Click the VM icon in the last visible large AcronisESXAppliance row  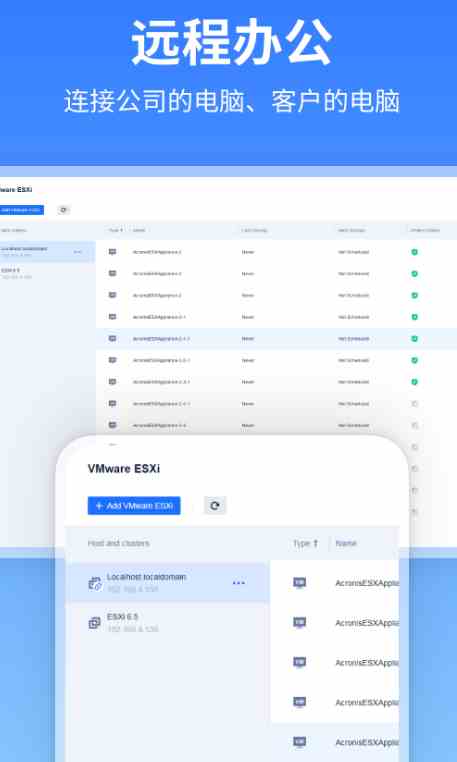point(300,742)
